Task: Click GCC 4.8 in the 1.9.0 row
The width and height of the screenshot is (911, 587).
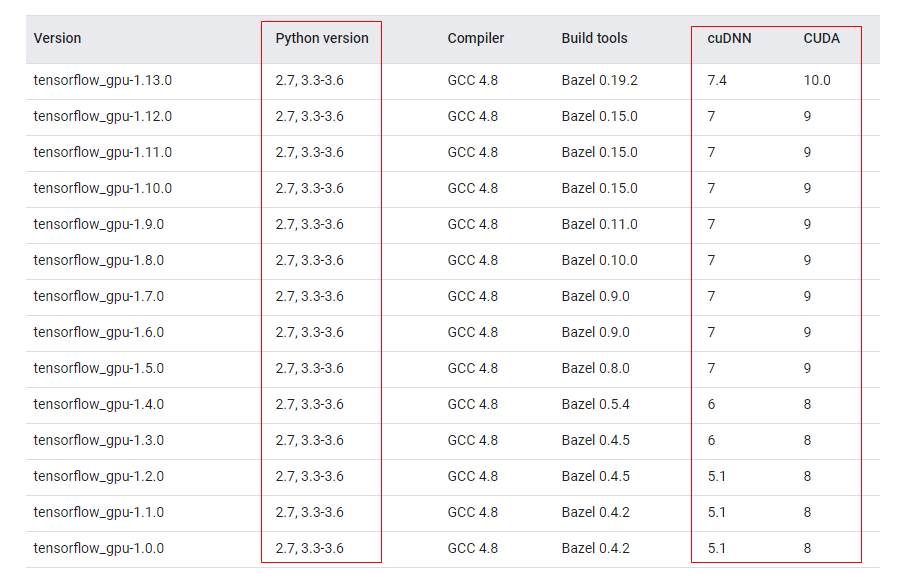Action: (472, 224)
